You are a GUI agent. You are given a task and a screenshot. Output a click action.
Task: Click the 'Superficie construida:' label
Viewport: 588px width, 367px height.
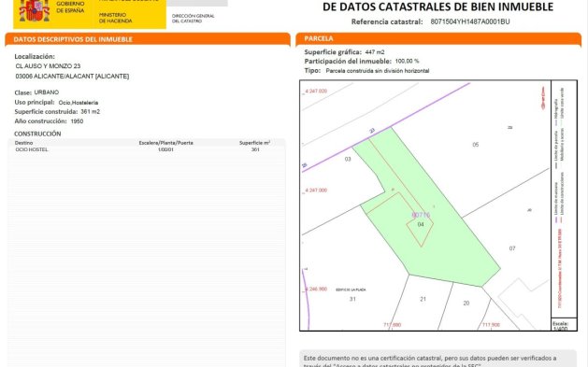[46, 112]
